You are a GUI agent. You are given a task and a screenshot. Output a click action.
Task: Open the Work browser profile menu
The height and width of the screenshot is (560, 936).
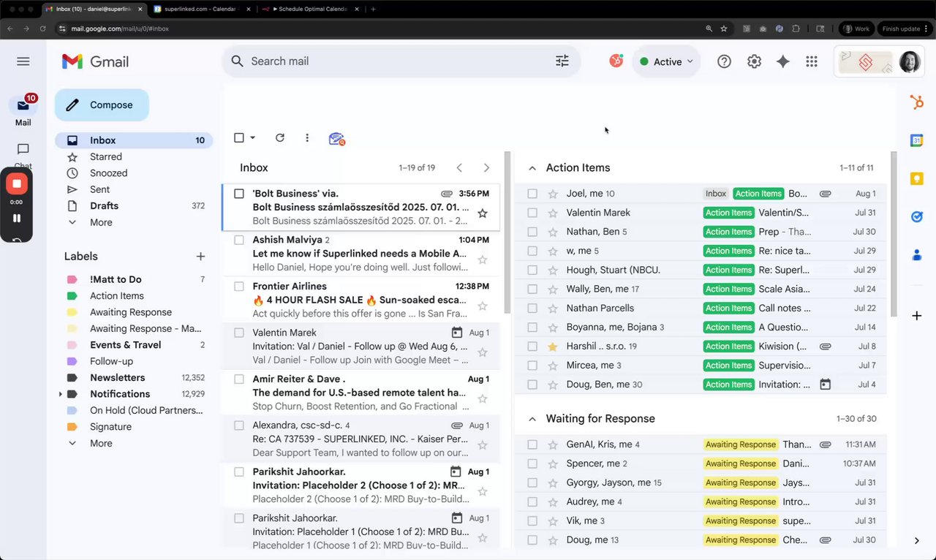tap(856, 29)
